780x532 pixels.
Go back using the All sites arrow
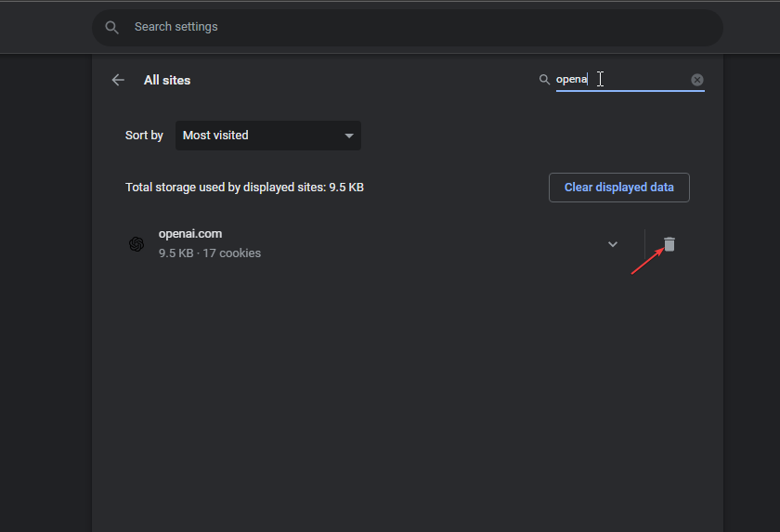coord(118,80)
